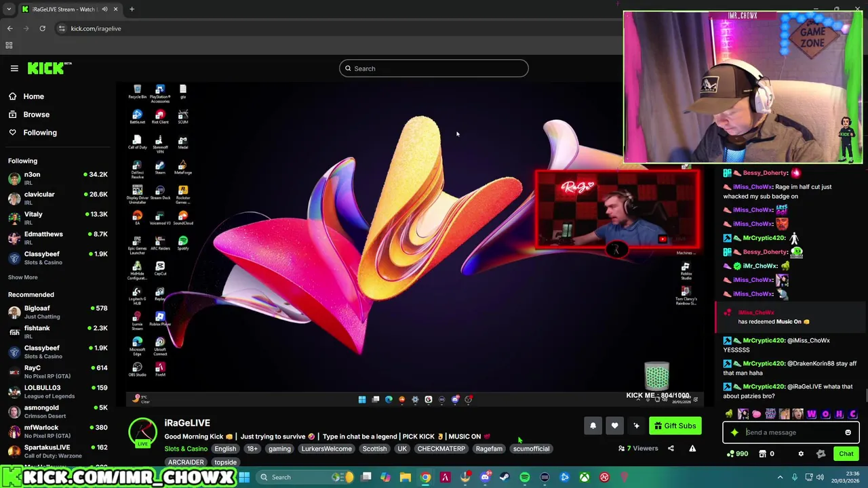Click the green Chat send button

[x=846, y=454]
